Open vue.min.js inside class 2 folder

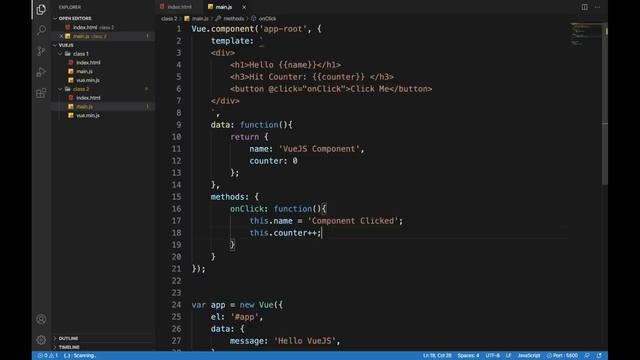pyautogui.click(x=87, y=116)
